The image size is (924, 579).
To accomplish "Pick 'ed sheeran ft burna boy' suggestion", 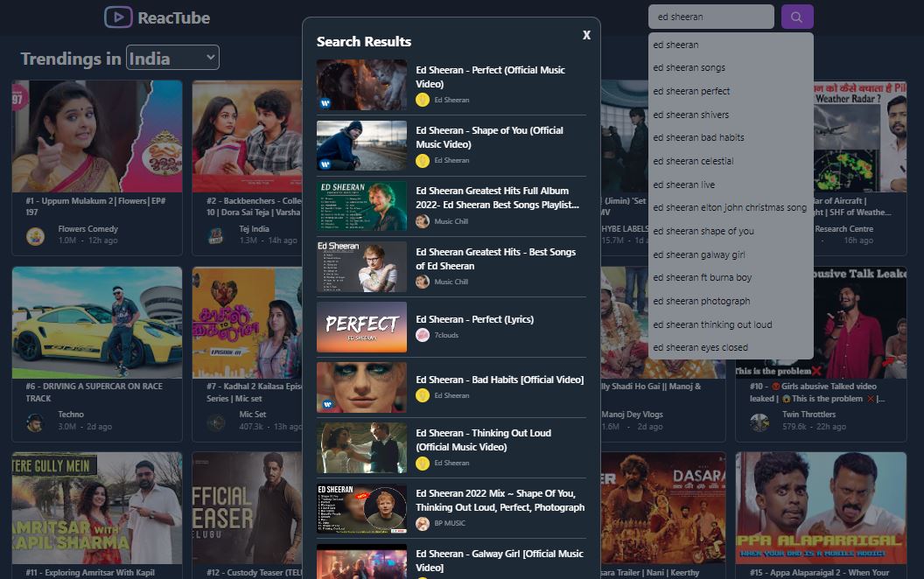I will (x=731, y=277).
